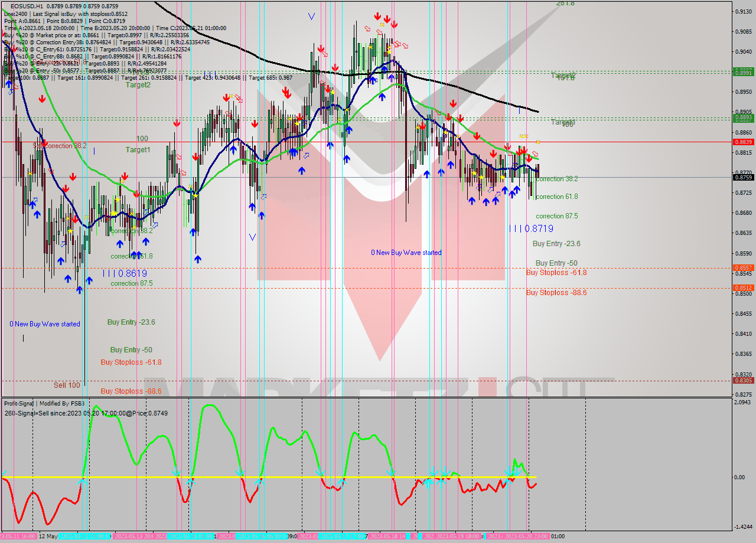Click the '12 May' date on time axis
Viewport: 756px width, 543px height.
pos(48,537)
